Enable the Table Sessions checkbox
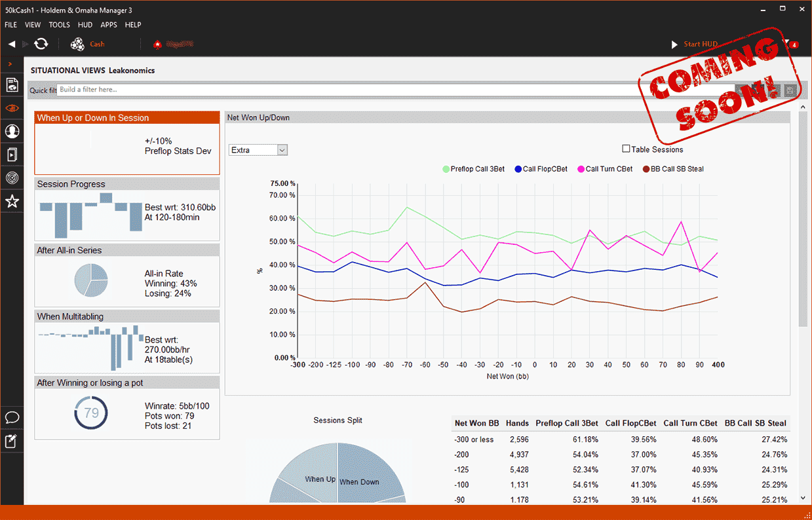Screen dimensions: 812x520 (x=626, y=149)
